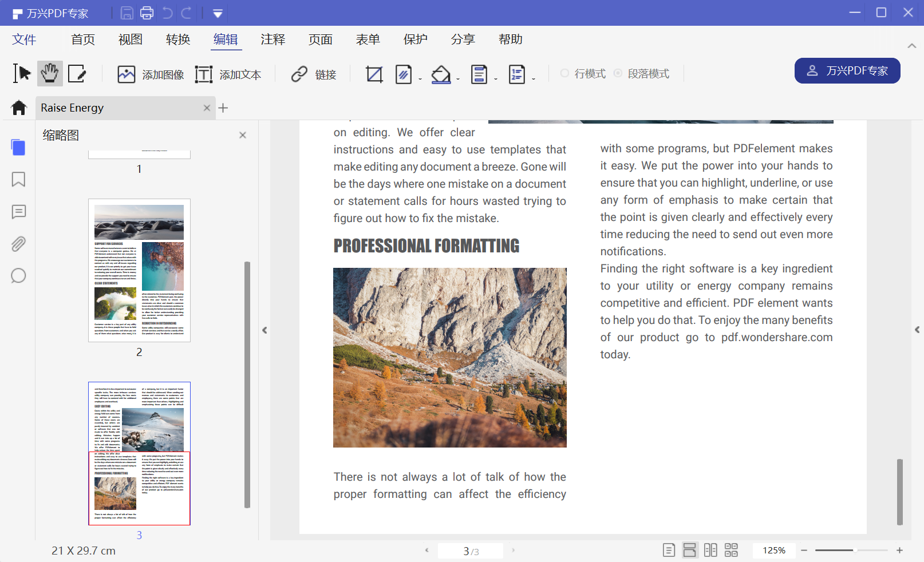Open the 转换 (Convert) tab

tap(177, 39)
